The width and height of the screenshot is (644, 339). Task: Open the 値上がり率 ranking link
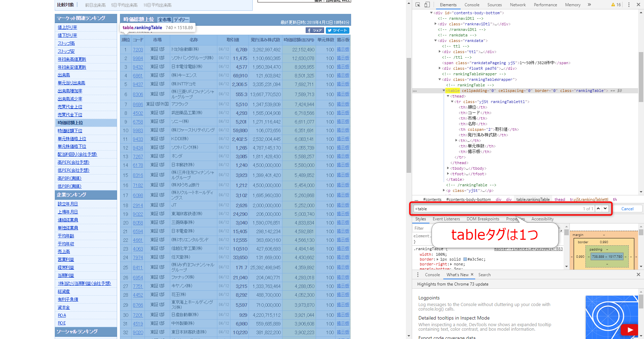68,27
